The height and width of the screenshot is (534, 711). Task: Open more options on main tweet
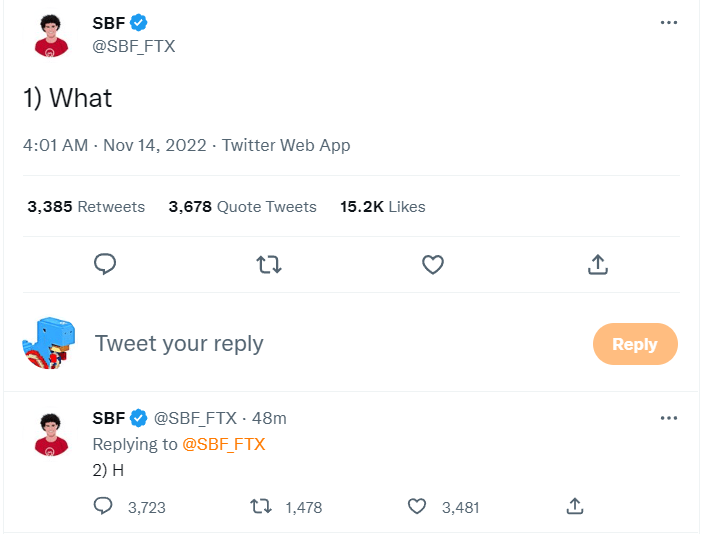[669, 22]
